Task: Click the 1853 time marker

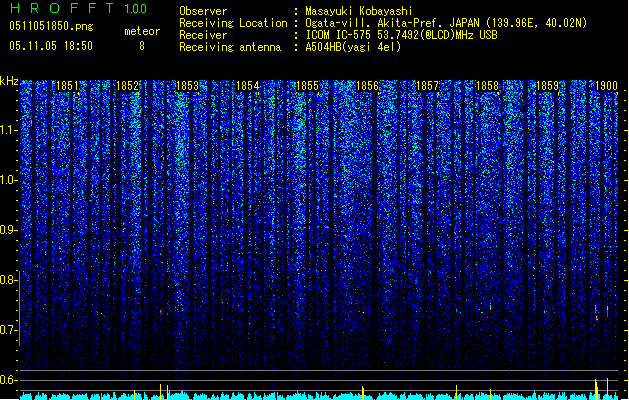Action: (x=187, y=86)
